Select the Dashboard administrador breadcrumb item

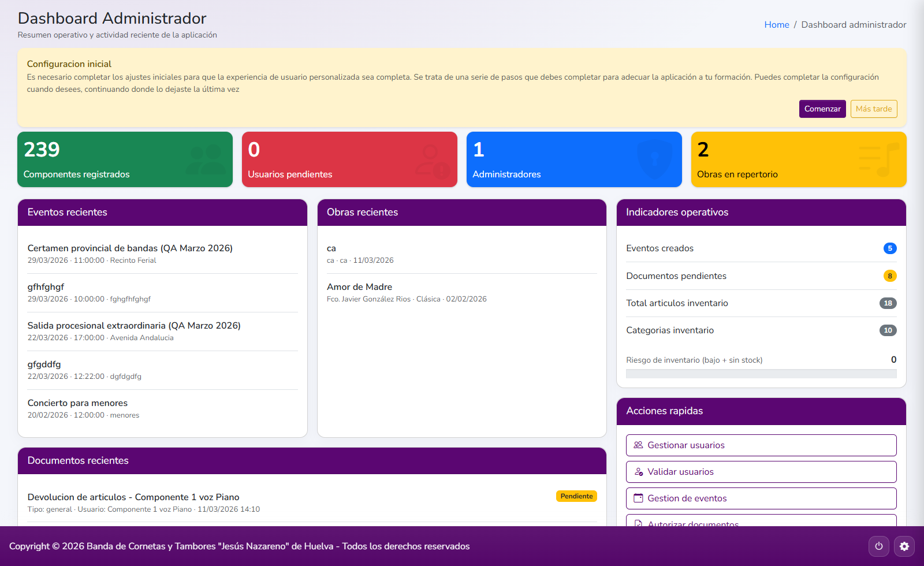coord(853,24)
